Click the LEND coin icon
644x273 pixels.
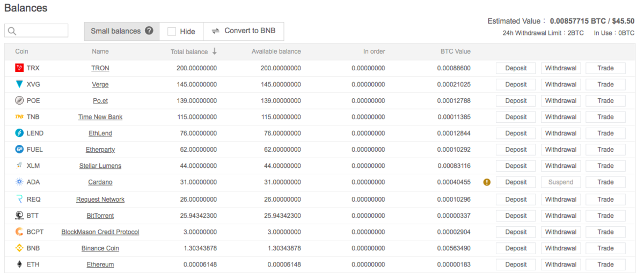(19, 133)
